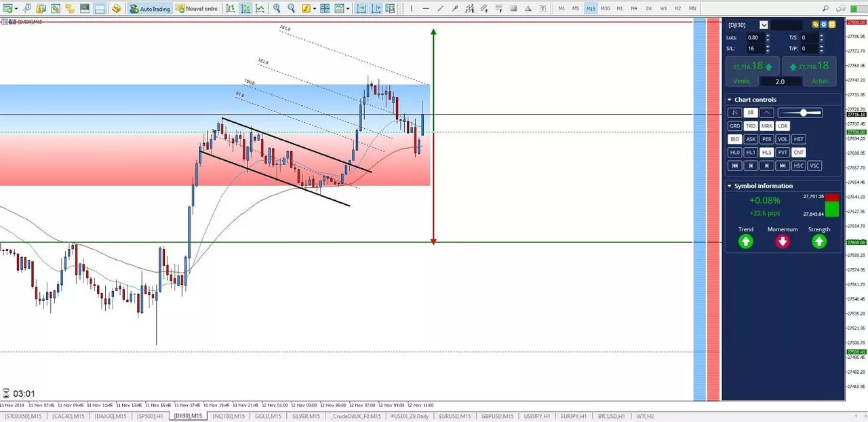Zoom out on the chart
Viewport: 868px width, 422px height.
click(291, 9)
